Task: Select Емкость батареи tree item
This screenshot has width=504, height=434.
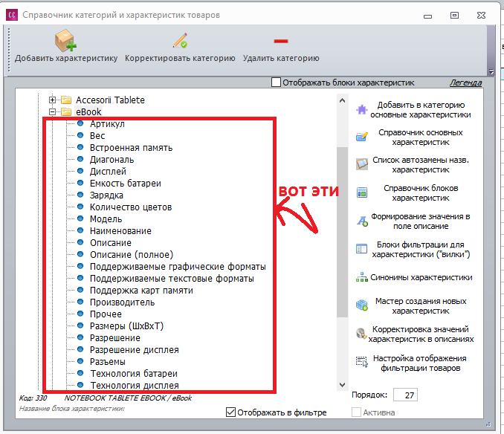Action: pyautogui.click(x=126, y=183)
